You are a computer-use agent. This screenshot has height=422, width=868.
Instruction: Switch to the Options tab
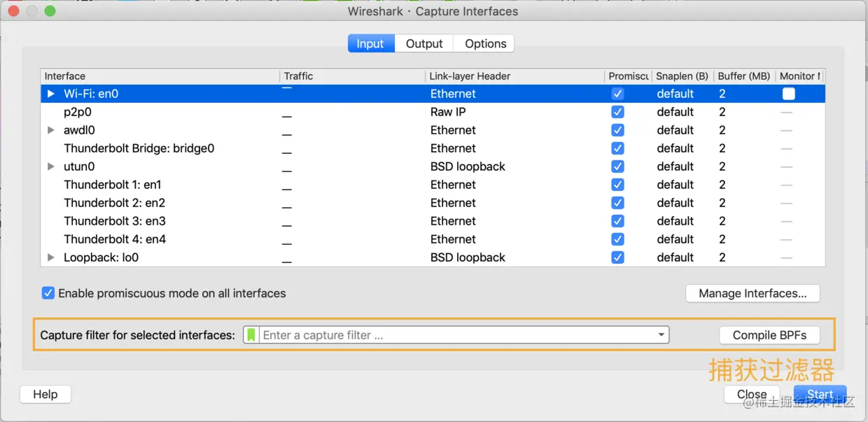tap(485, 43)
